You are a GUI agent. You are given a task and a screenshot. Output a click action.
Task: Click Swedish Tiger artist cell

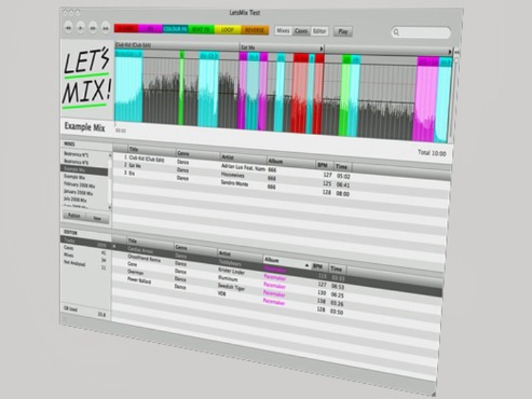coord(232,287)
